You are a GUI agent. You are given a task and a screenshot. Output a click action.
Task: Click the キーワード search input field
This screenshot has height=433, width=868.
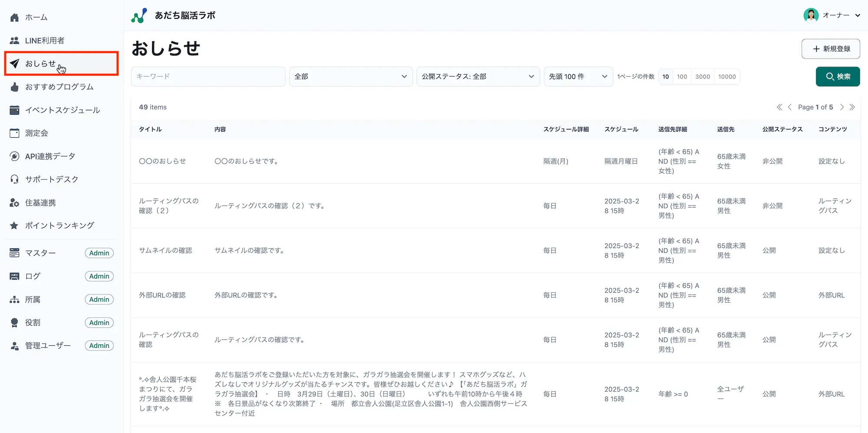[x=208, y=76]
